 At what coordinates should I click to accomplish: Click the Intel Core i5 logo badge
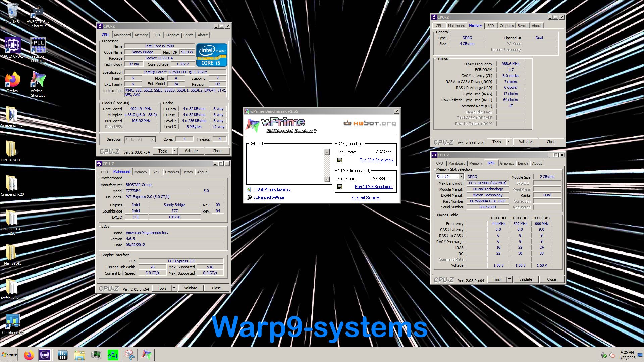[212, 55]
